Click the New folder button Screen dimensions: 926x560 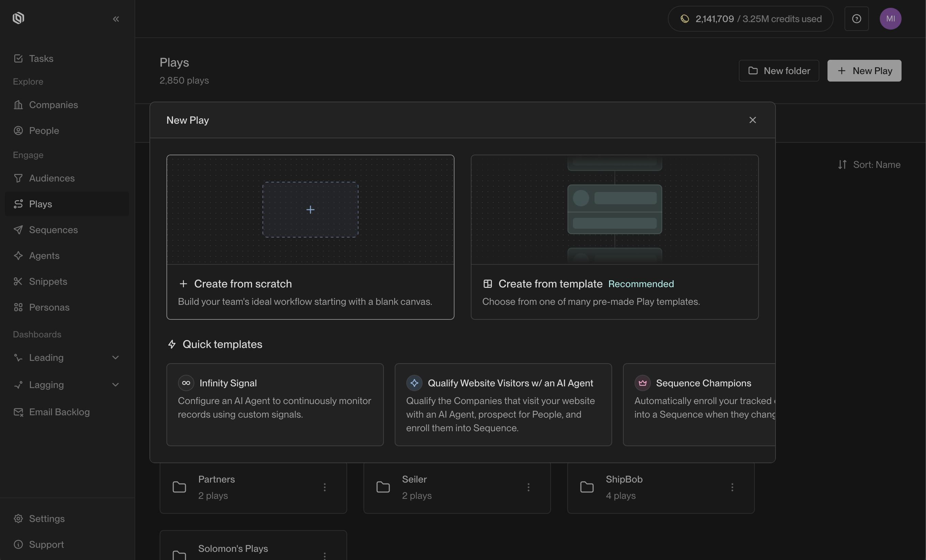tap(779, 71)
